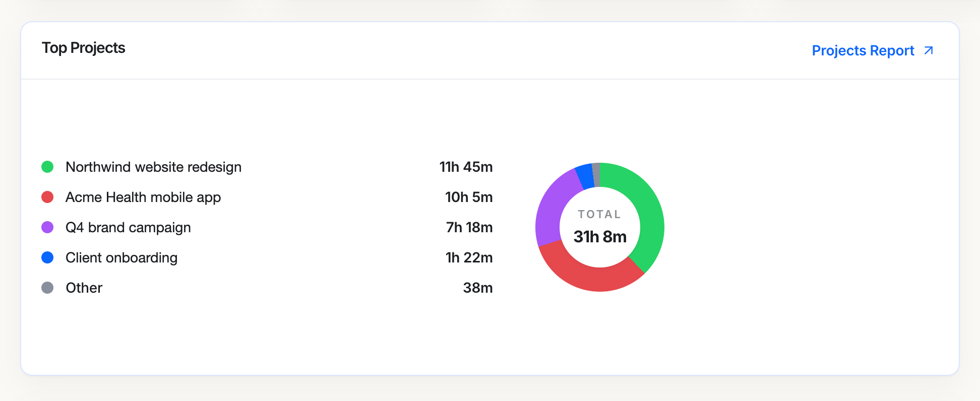Click the 7h 18m duration value
980x401 pixels.
click(469, 227)
